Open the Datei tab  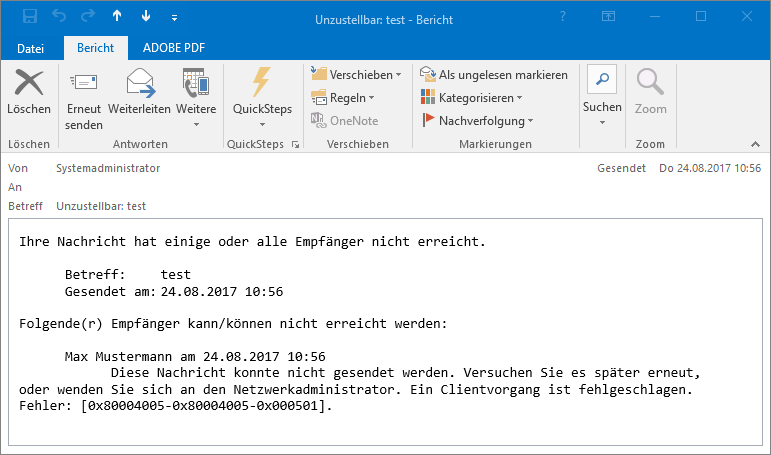pos(31,48)
